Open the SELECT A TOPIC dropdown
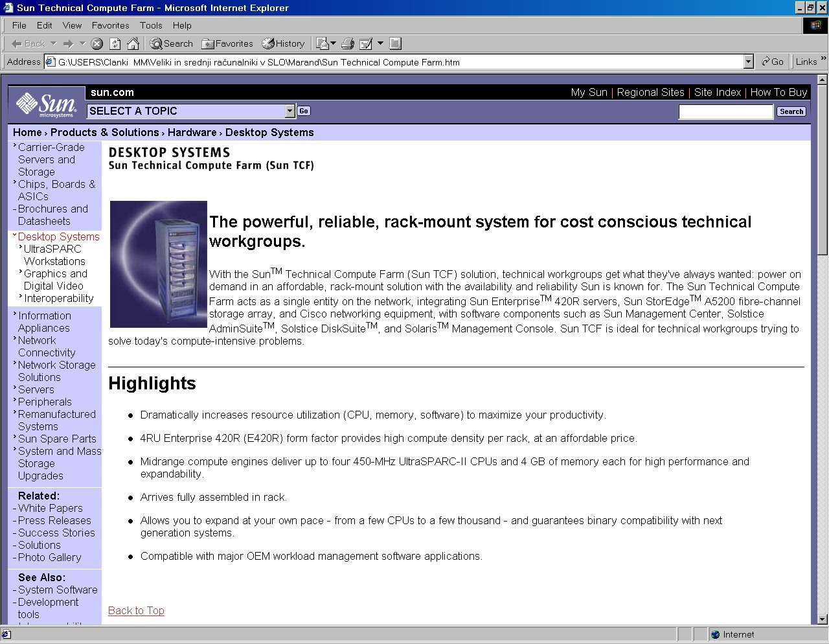The height and width of the screenshot is (644, 829). pos(191,111)
